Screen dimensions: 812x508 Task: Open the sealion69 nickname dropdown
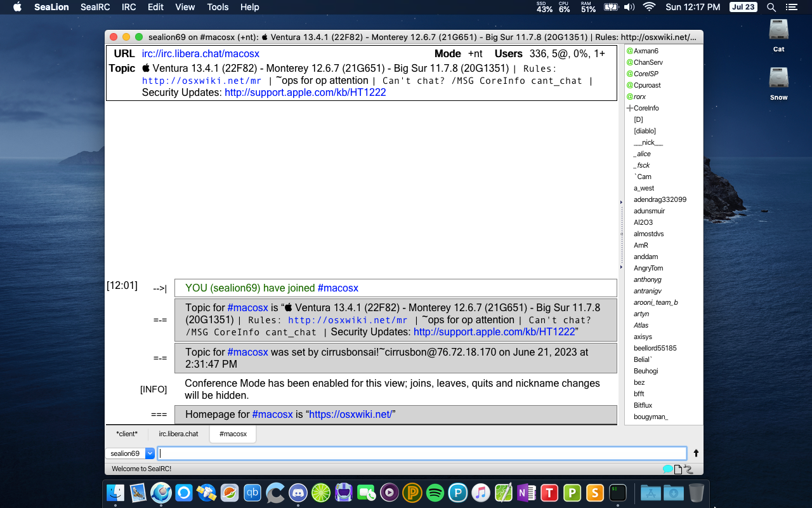point(150,453)
